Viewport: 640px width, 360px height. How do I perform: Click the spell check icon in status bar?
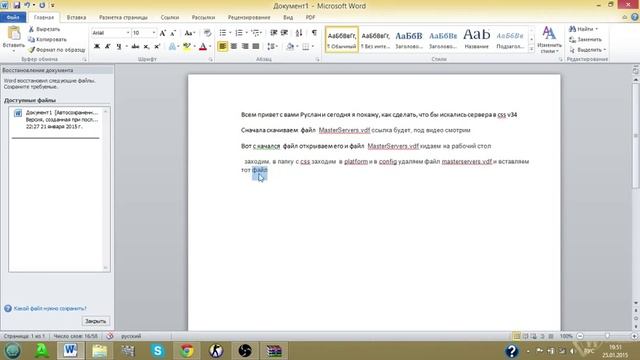click(109, 336)
